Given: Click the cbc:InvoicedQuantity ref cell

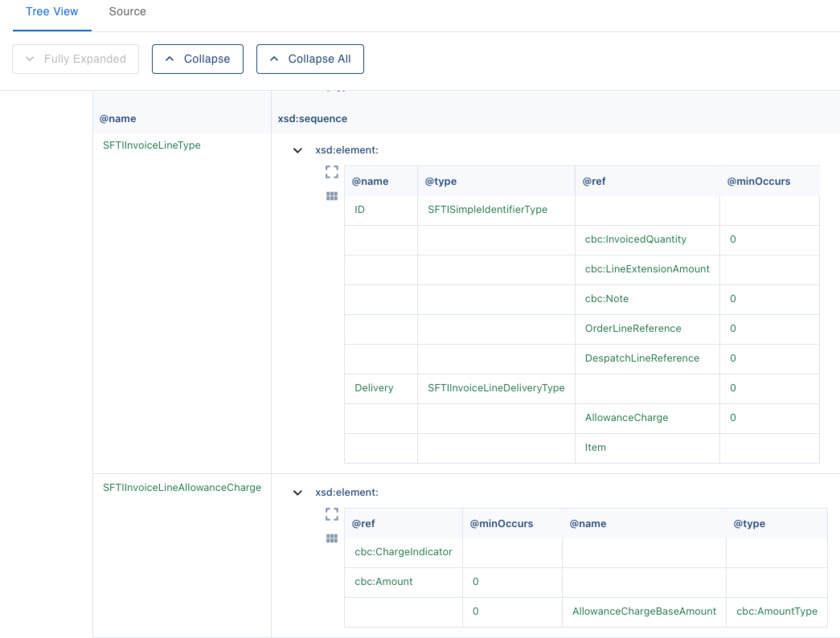Looking at the screenshot, I should click(x=635, y=240).
